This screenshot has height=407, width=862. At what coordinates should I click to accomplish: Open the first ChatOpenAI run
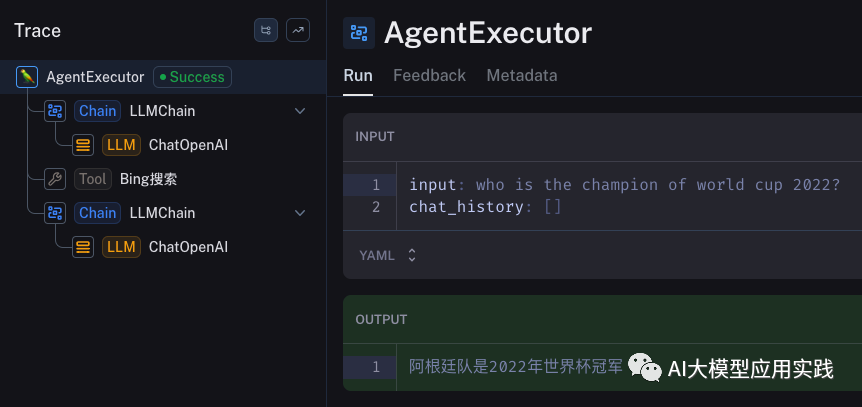coord(188,145)
